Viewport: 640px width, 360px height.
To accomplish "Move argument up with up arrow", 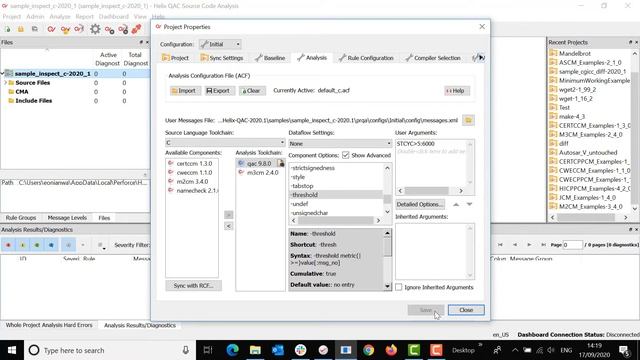I will [x=456, y=204].
